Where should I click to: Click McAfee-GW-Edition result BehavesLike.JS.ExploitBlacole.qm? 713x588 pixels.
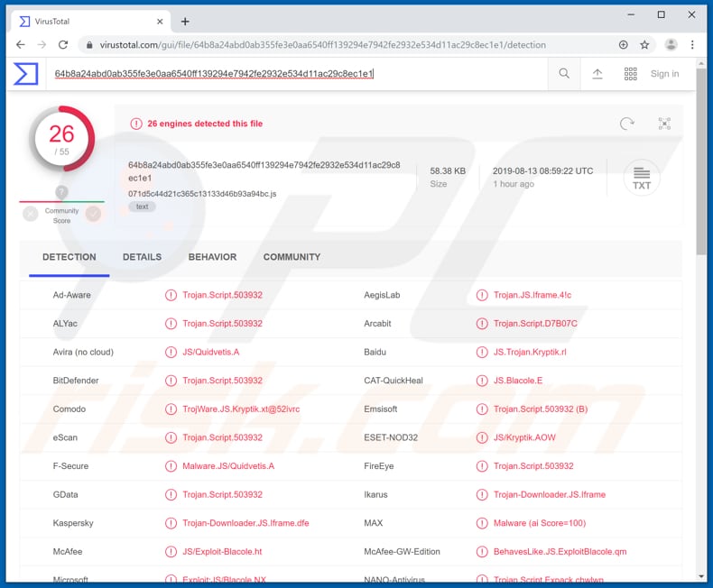(560, 552)
